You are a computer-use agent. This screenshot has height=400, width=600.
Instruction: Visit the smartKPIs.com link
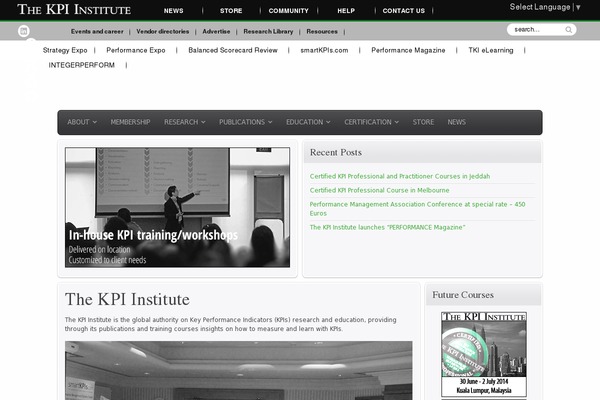(x=324, y=50)
